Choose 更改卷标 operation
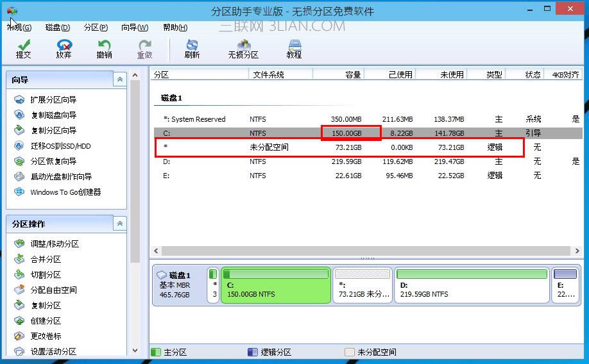The width and height of the screenshot is (589, 364). coord(37,336)
